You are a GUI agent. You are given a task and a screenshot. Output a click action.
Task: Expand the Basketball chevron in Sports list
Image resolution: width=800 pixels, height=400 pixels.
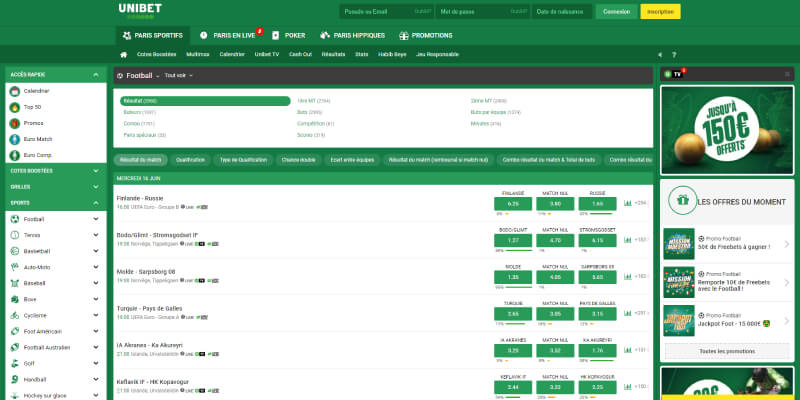click(x=96, y=251)
